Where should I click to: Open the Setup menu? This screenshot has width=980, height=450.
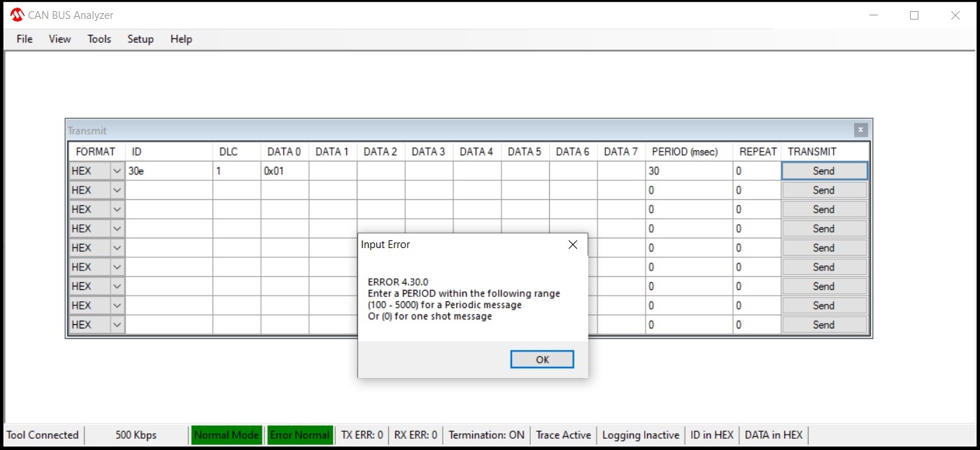pos(140,39)
